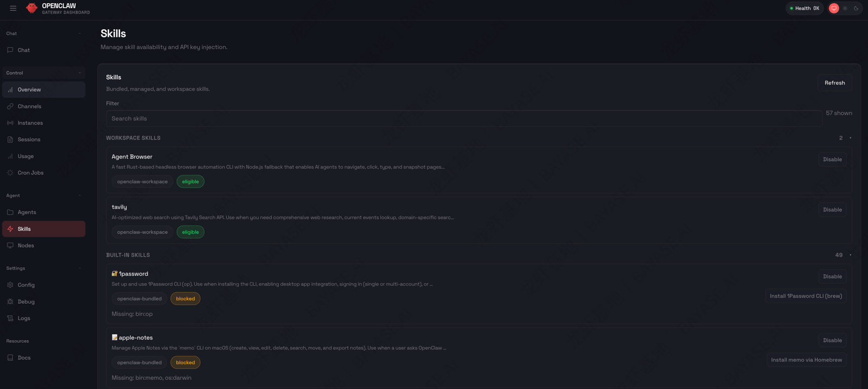Toggle the hamburger sidebar menu

click(13, 8)
